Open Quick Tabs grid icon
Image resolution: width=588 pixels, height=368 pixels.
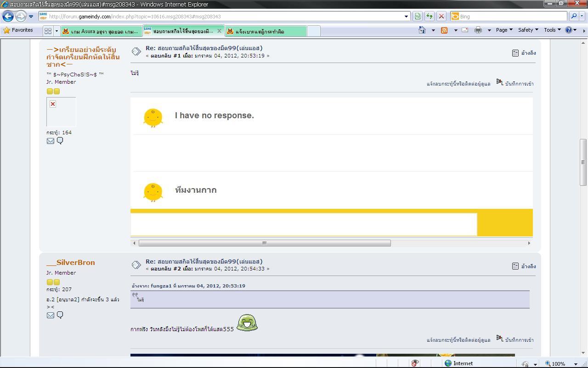48,31
